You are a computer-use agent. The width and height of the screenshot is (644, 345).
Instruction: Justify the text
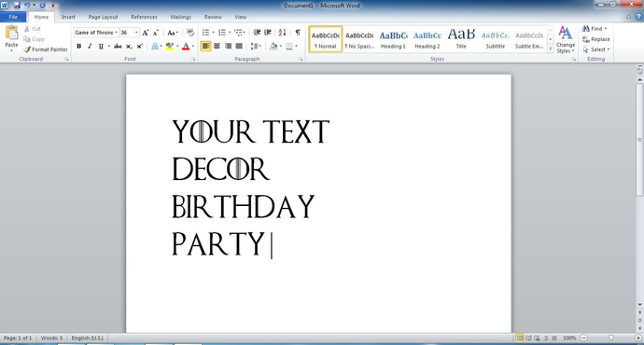239,47
